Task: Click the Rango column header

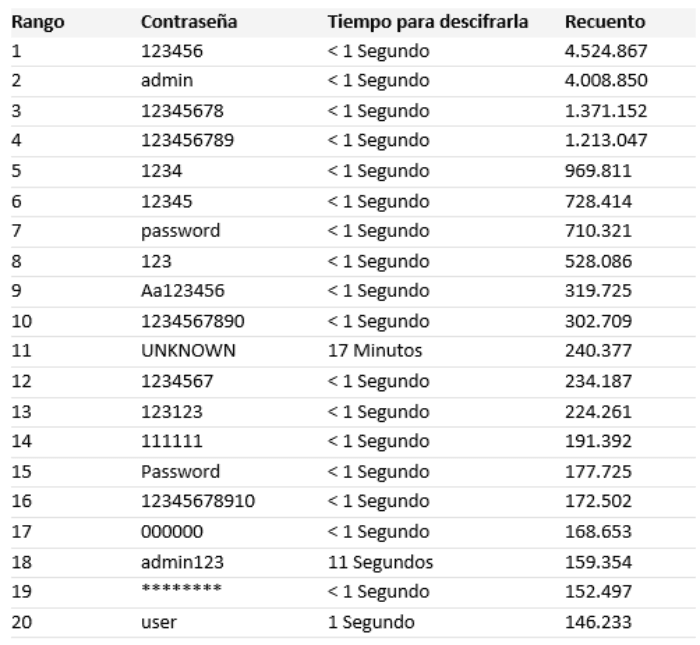Action: [x=36, y=21]
